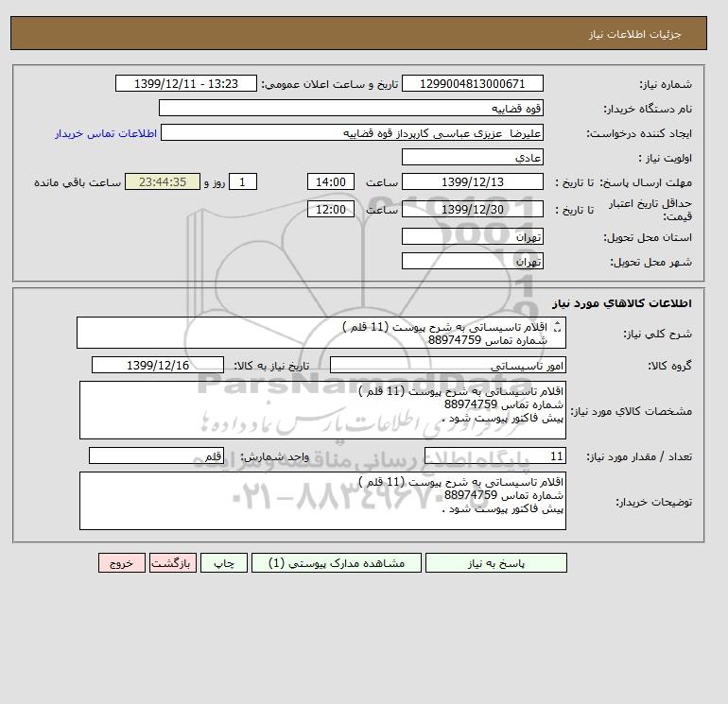
Task: Click the delivery city field 'تهران'
Action: pyautogui.click(x=472, y=261)
